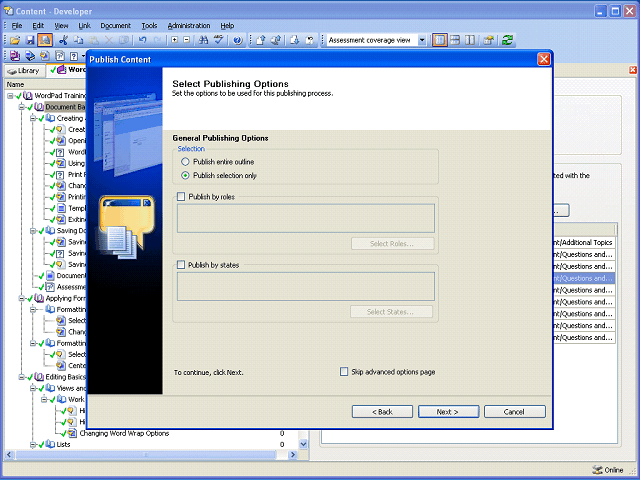The height and width of the screenshot is (480, 640).
Task: Tick Skip advanced options page checkbox
Action: pos(344,372)
